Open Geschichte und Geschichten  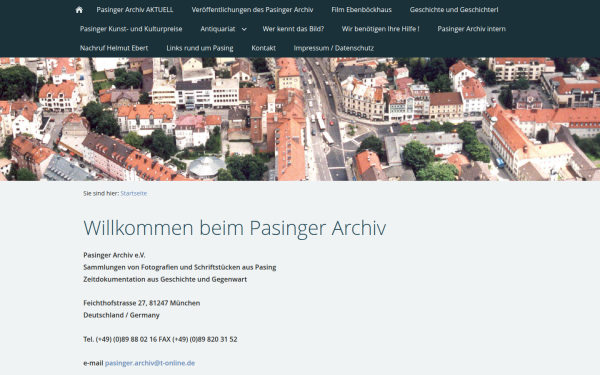pyautogui.click(x=454, y=10)
